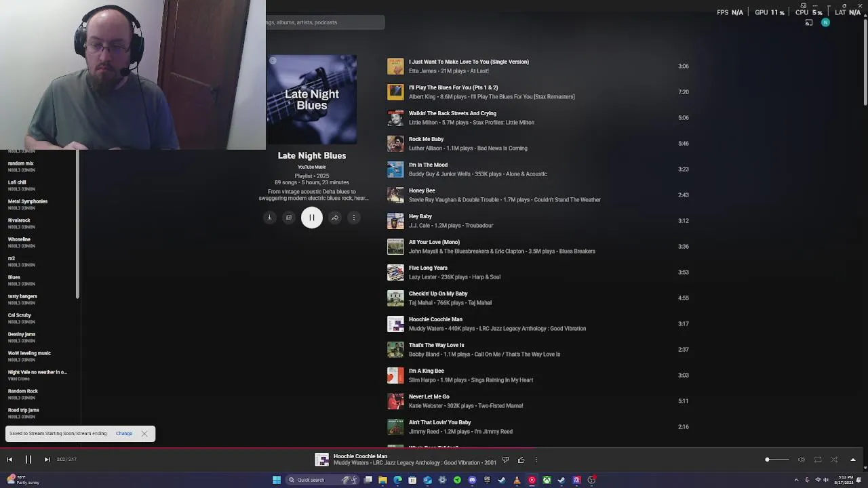Open the player bar song options menu

536,460
